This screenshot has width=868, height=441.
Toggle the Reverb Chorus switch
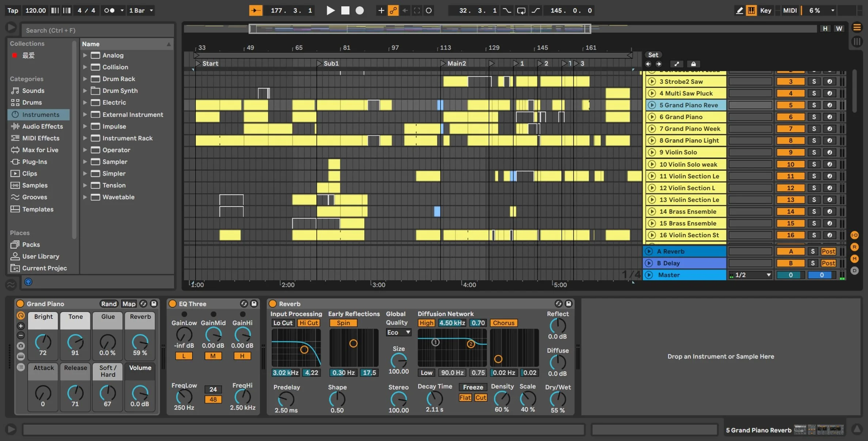click(503, 323)
